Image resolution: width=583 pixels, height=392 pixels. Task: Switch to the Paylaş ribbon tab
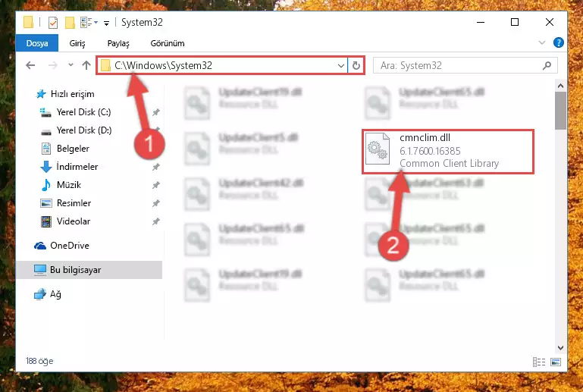(118, 43)
